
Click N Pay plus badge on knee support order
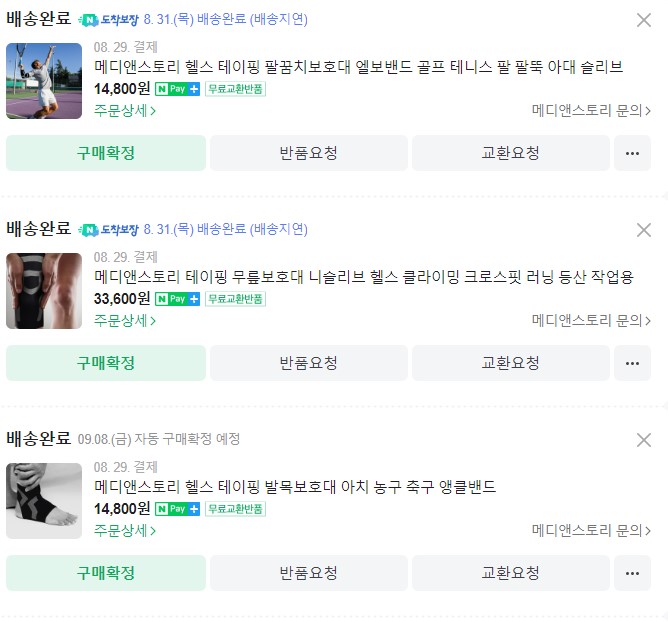point(177,299)
